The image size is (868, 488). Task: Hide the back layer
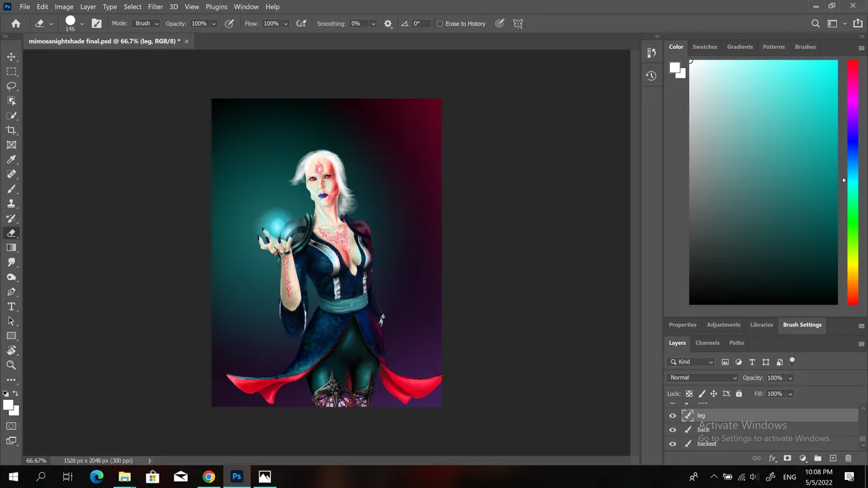673,430
